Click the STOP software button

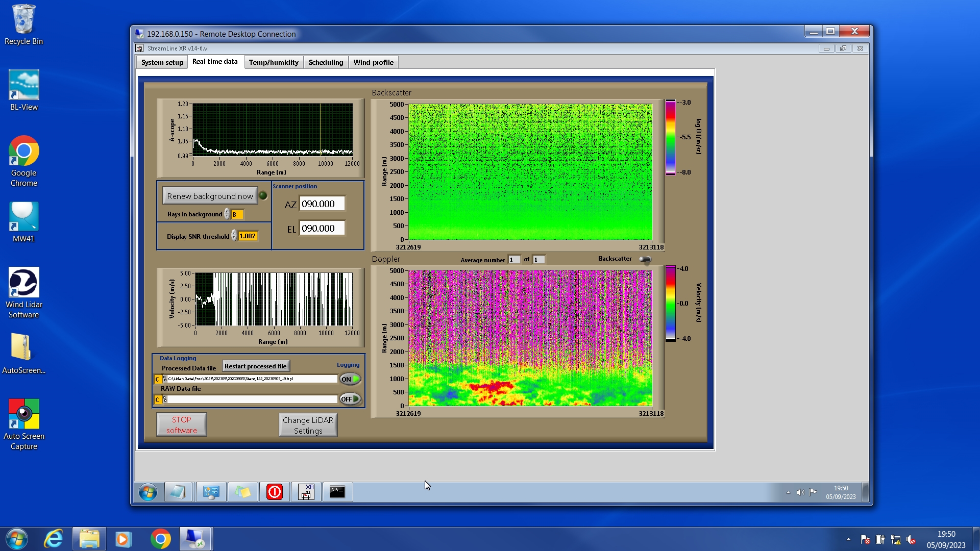tap(181, 424)
